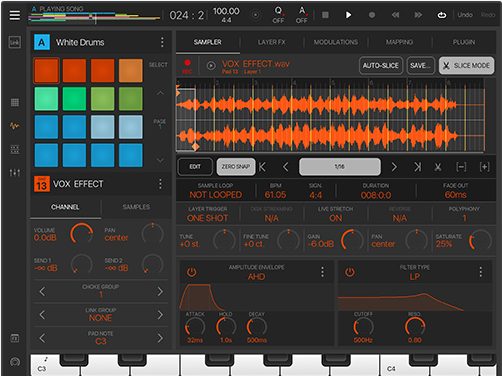Open the hamburger main menu
This screenshot has height=376, width=502.
pos(15,15)
